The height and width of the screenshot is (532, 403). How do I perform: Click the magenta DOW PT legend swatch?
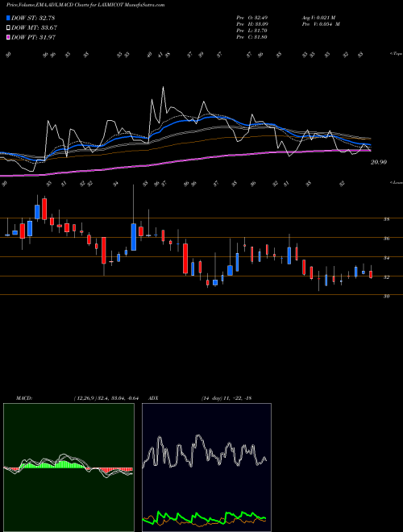(x=8, y=37)
